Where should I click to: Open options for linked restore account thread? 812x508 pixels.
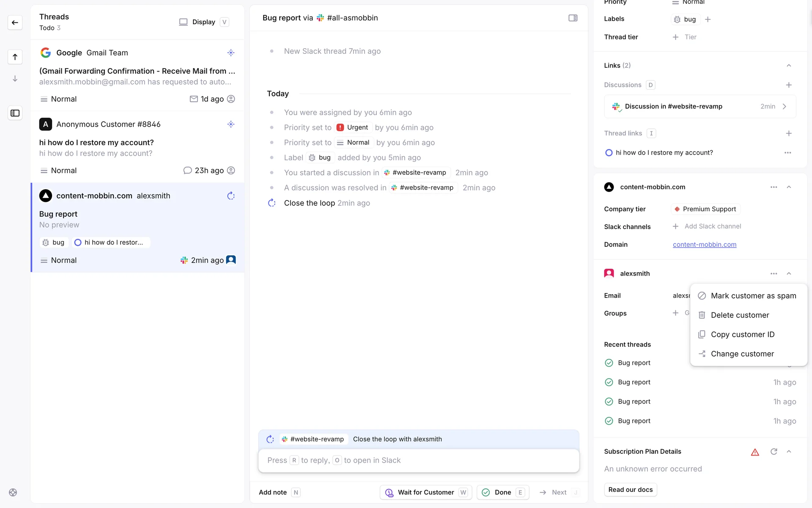(787, 153)
